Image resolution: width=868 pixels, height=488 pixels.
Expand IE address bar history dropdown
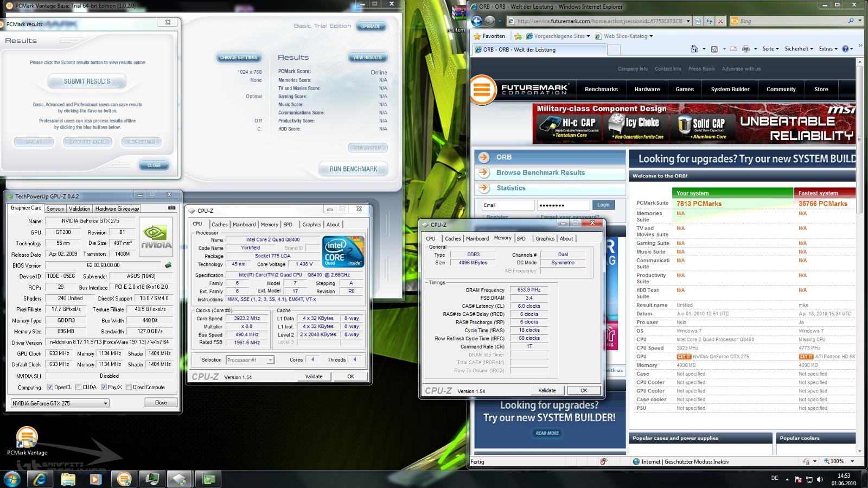(688, 21)
